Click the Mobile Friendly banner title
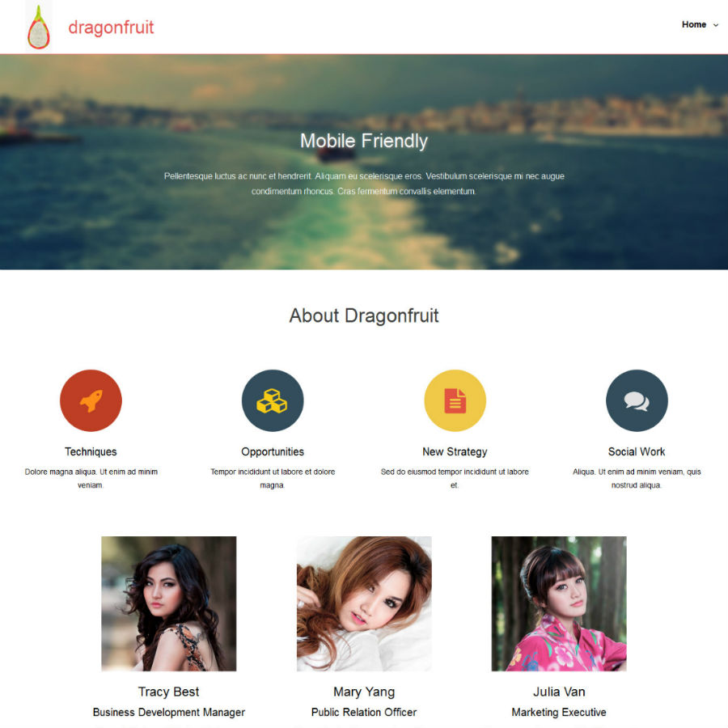Viewport: 728px width, 728px height. (x=364, y=141)
